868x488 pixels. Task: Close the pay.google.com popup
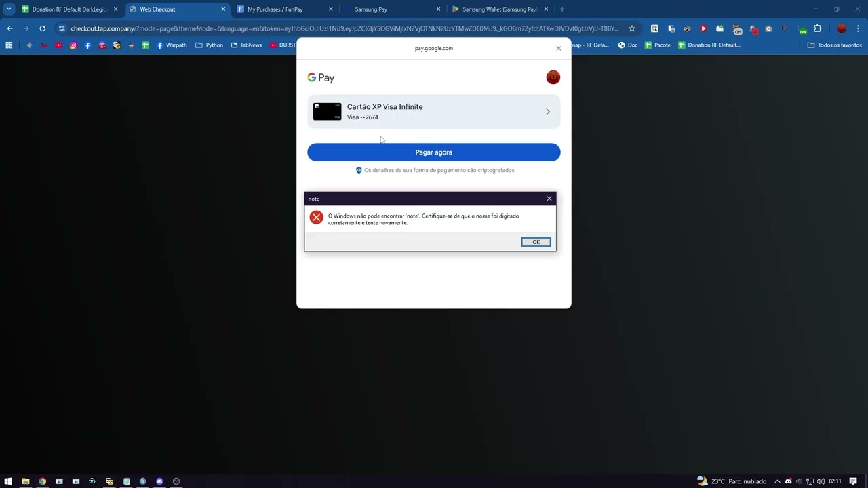click(559, 48)
